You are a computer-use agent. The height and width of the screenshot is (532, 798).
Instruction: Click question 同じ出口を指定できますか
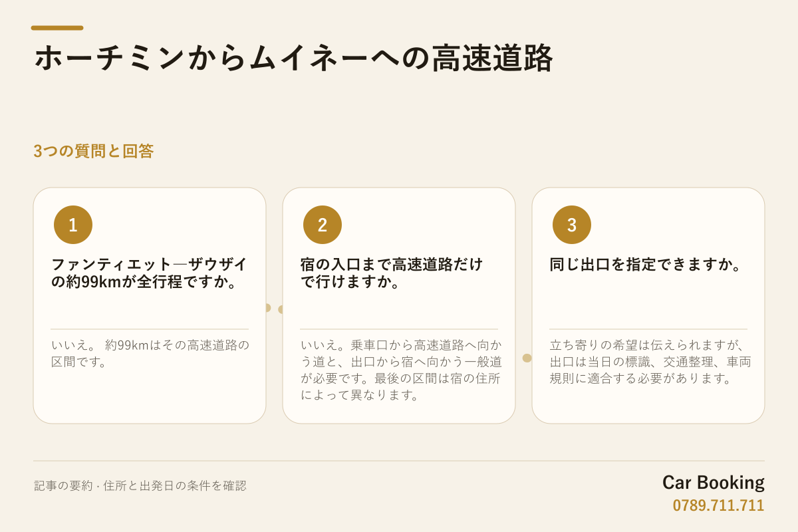[646, 265]
